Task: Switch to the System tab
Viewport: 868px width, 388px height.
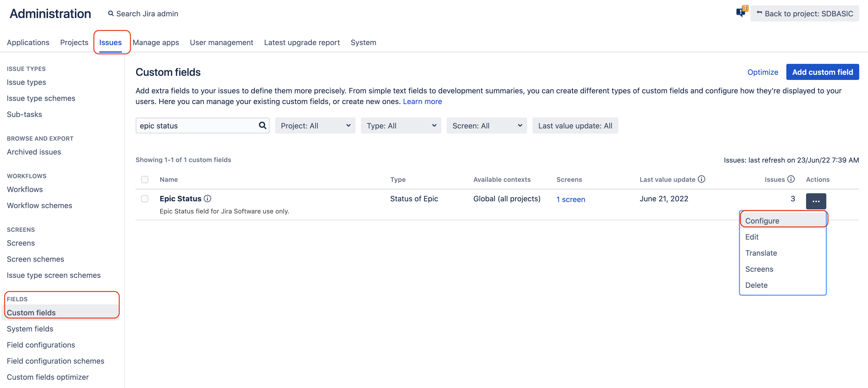Action: (x=363, y=42)
